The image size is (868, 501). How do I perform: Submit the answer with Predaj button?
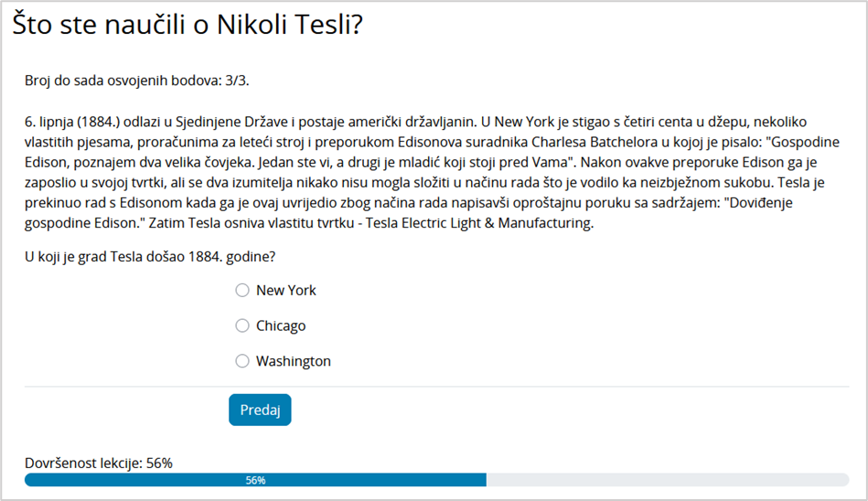[x=260, y=410]
